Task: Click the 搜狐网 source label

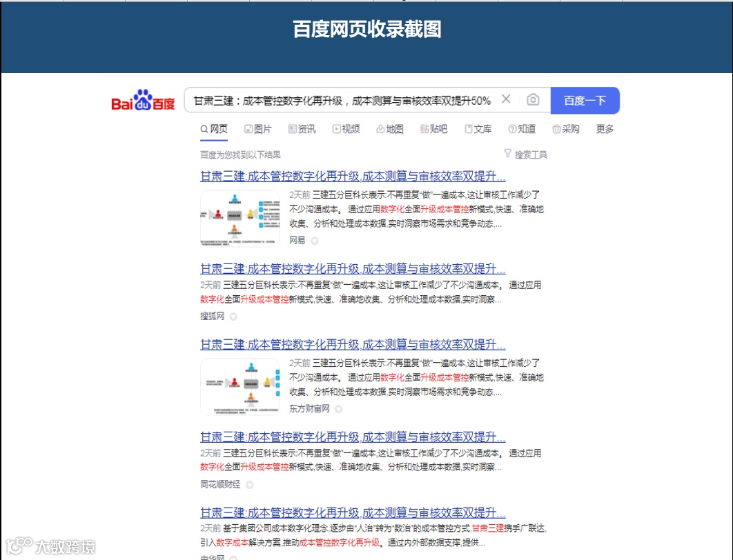Action: (x=212, y=316)
